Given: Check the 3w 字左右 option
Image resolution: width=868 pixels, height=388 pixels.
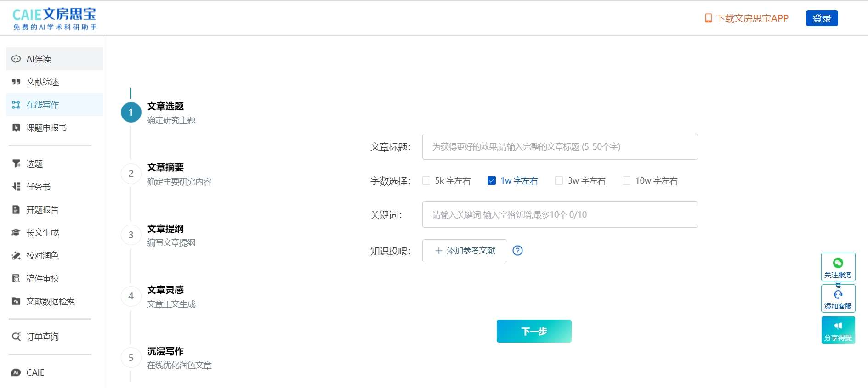Looking at the screenshot, I should pos(559,181).
